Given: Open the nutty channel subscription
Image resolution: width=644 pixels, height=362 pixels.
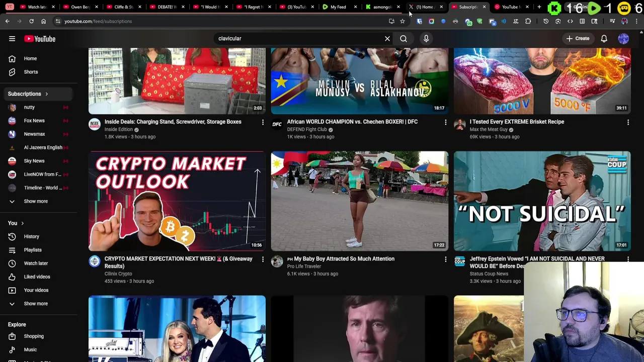Looking at the screenshot, I should tap(38, 107).
